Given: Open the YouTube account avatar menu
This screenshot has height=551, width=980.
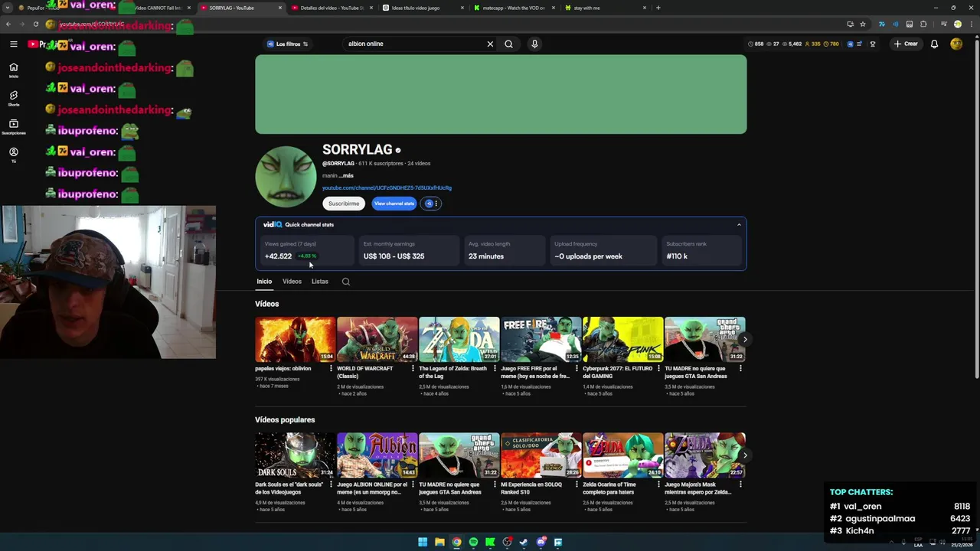Looking at the screenshot, I should click(x=956, y=44).
